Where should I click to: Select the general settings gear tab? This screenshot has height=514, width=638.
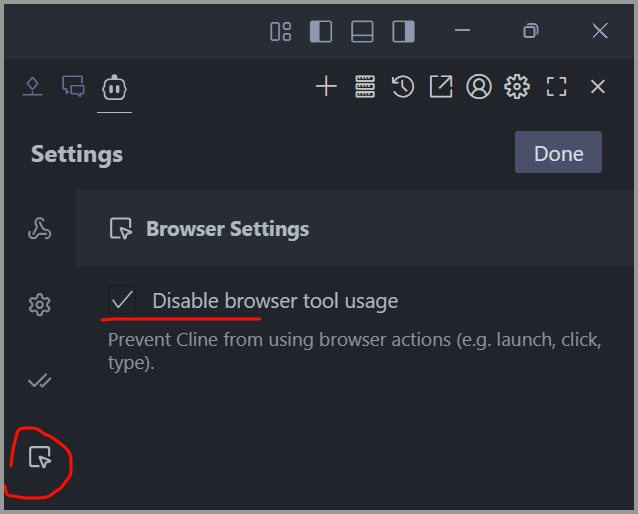click(x=40, y=305)
